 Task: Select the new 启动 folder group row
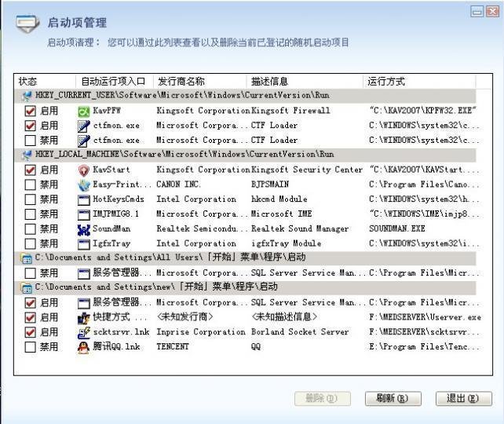coord(245,288)
